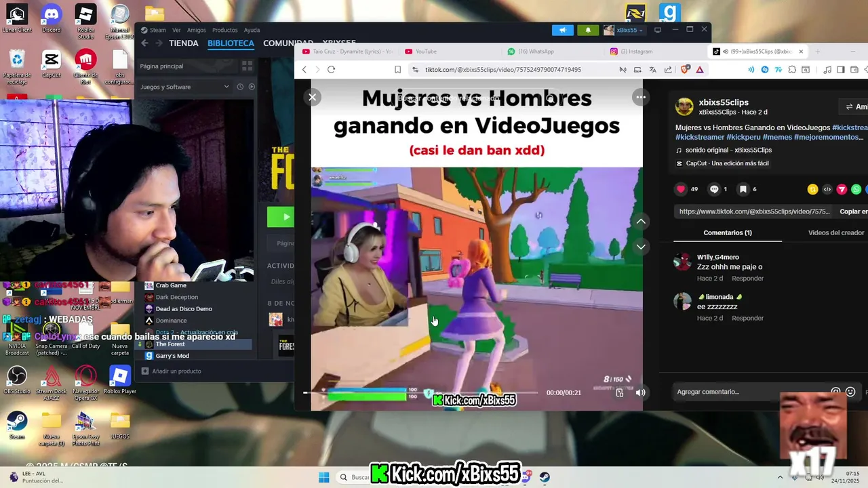Click the tiktok.com URL address field

pos(502,69)
